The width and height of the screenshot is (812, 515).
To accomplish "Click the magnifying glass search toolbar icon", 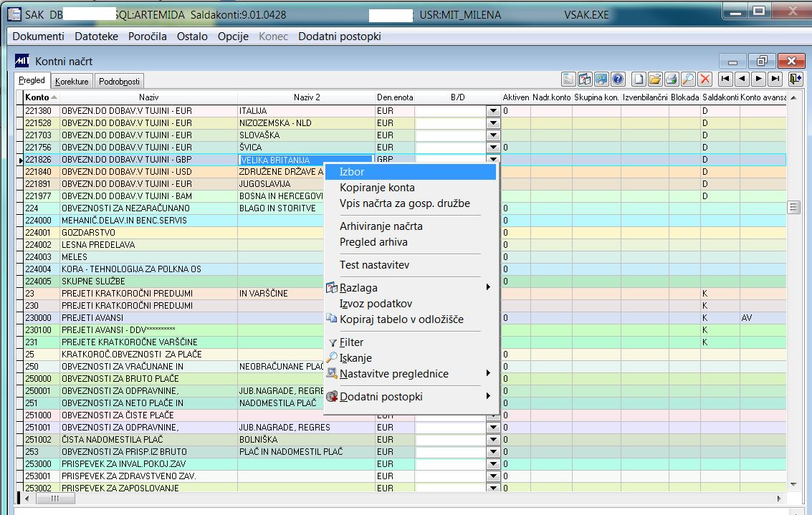I will coord(688,80).
